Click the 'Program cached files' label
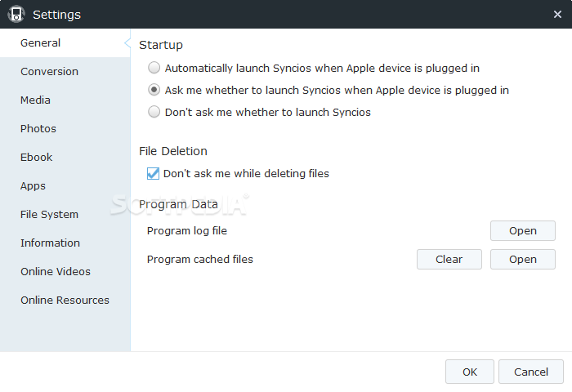This screenshot has width=572, height=392. pyautogui.click(x=200, y=259)
